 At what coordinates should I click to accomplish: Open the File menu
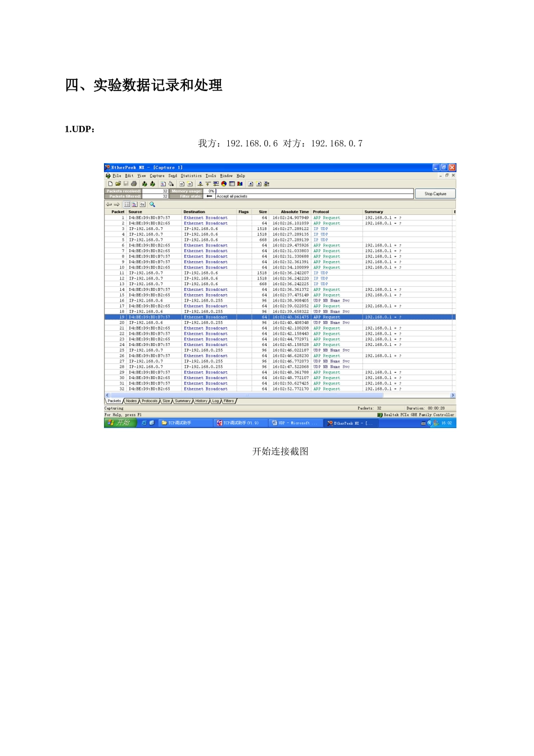click(117, 175)
